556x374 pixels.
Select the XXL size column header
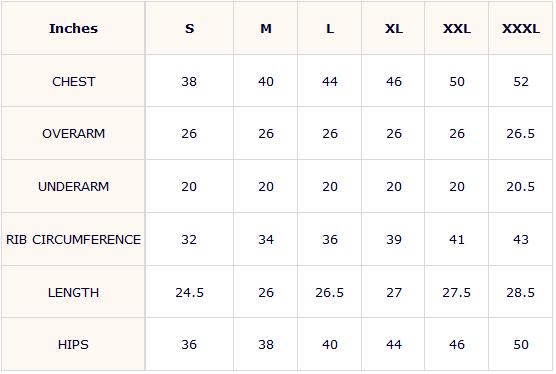(457, 28)
